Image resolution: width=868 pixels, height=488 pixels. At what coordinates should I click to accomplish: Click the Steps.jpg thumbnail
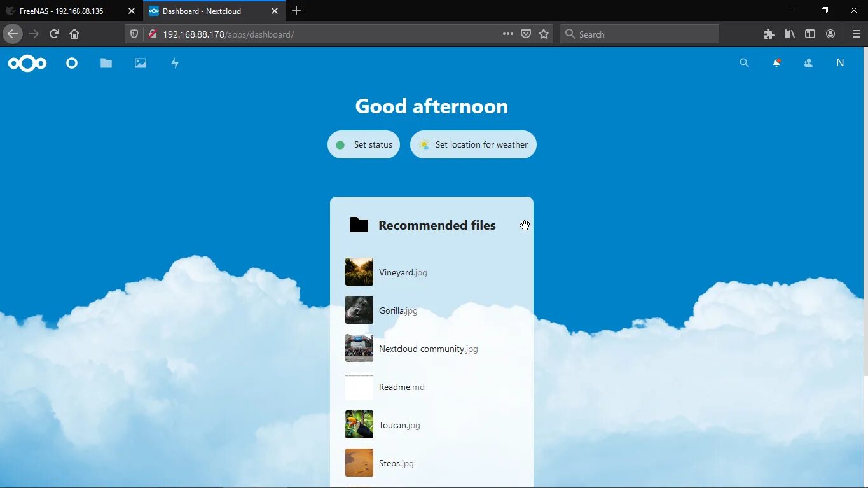click(359, 463)
